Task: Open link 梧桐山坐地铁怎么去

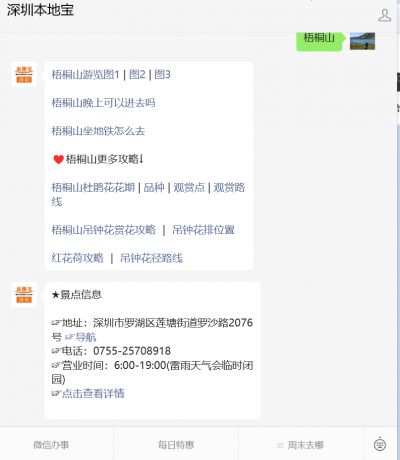Action: coord(98,131)
